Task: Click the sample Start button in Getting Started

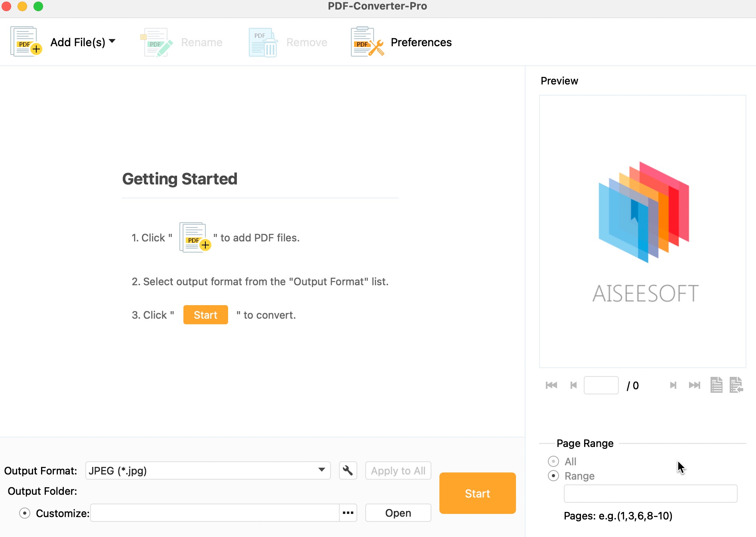Action: coord(206,315)
